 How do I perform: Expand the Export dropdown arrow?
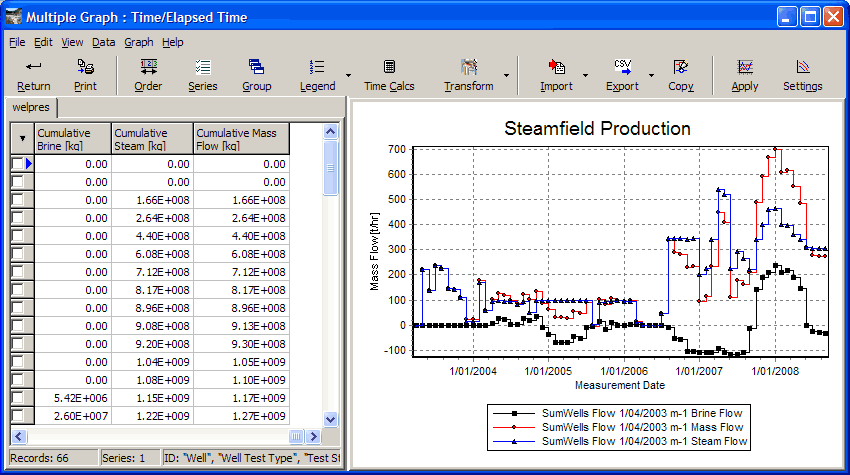pyautogui.click(x=652, y=75)
